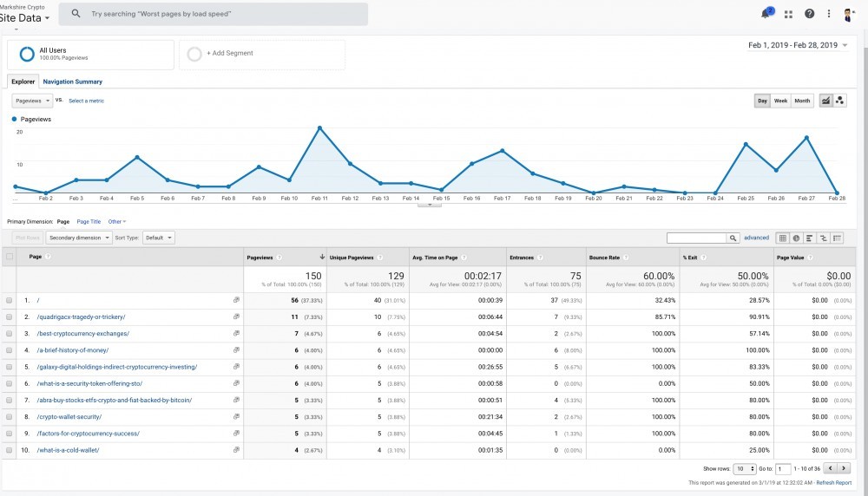
Task: Click the Feb 17 chart data point
Action: [x=502, y=150]
